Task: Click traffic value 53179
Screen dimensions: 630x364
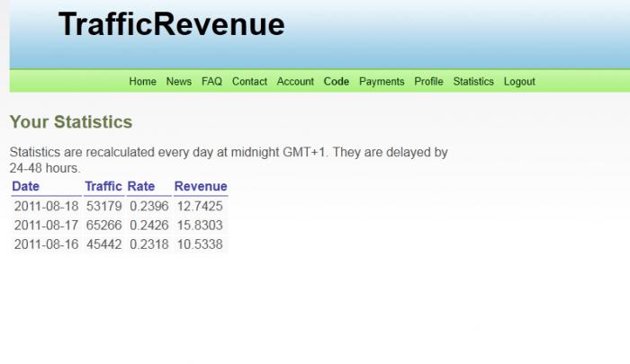Action: (104, 207)
